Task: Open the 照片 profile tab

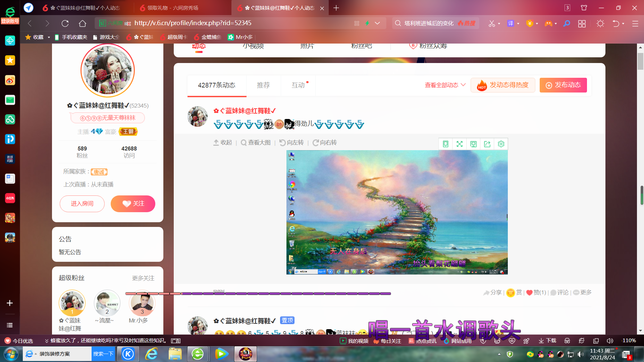Action: 307,46
